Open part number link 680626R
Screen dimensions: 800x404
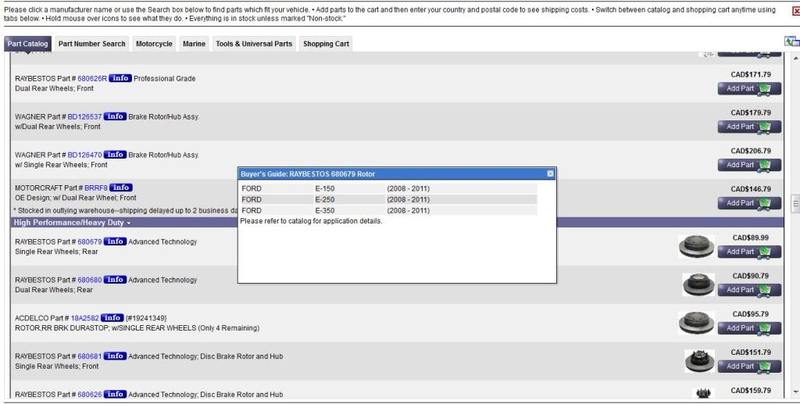coord(92,79)
